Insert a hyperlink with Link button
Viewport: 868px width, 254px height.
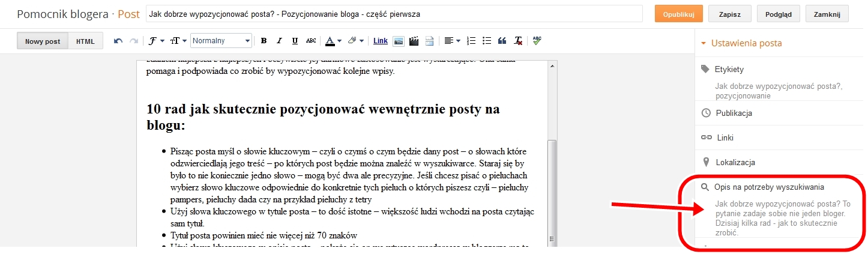381,41
